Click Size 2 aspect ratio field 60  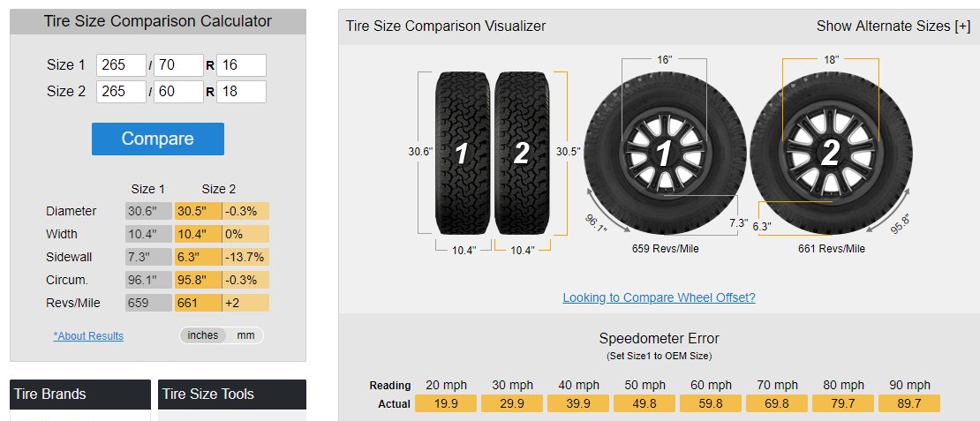coord(178,91)
